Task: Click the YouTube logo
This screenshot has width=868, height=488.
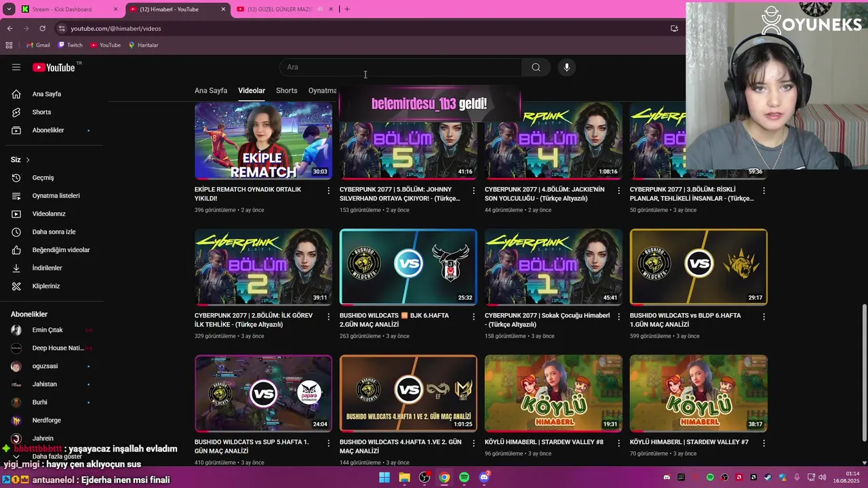Action: [x=54, y=67]
